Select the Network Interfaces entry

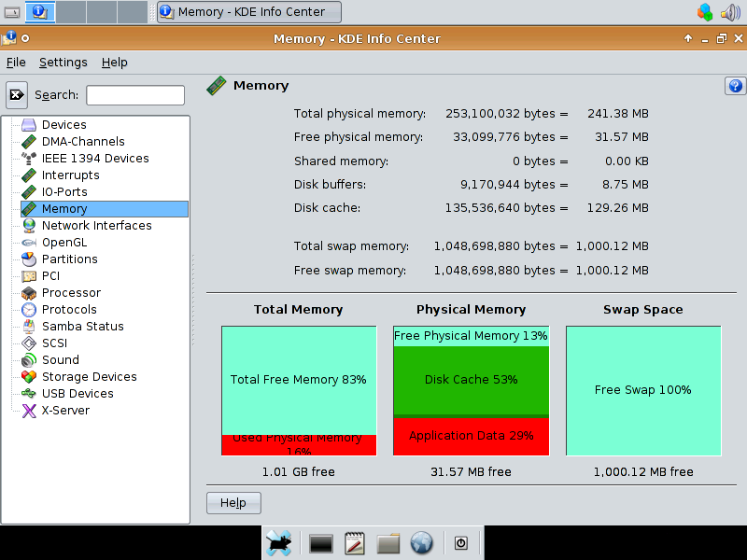tap(97, 225)
